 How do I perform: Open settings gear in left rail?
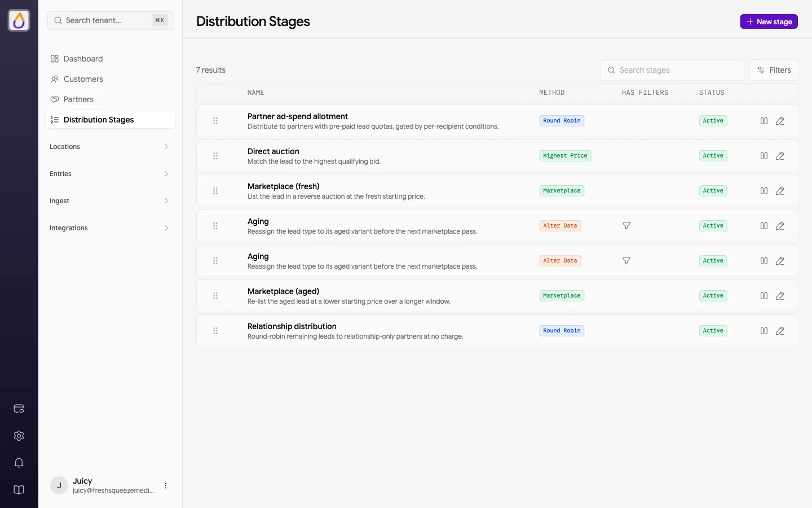[19, 436]
